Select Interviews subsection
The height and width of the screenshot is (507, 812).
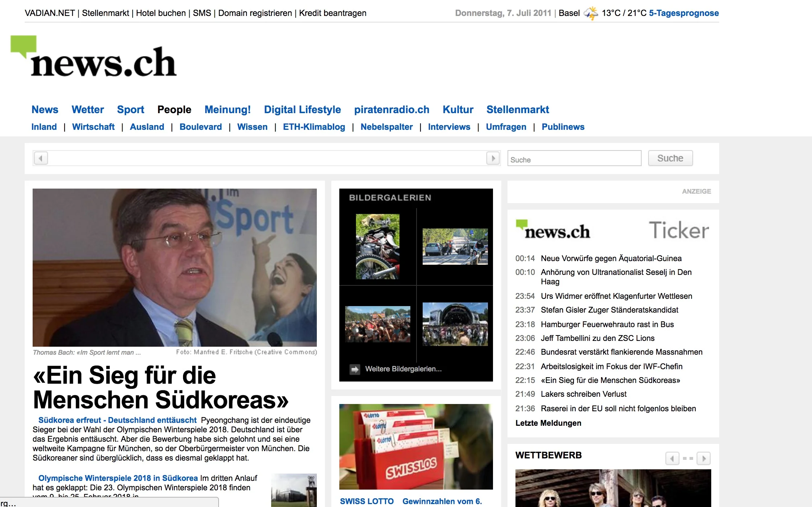click(449, 127)
